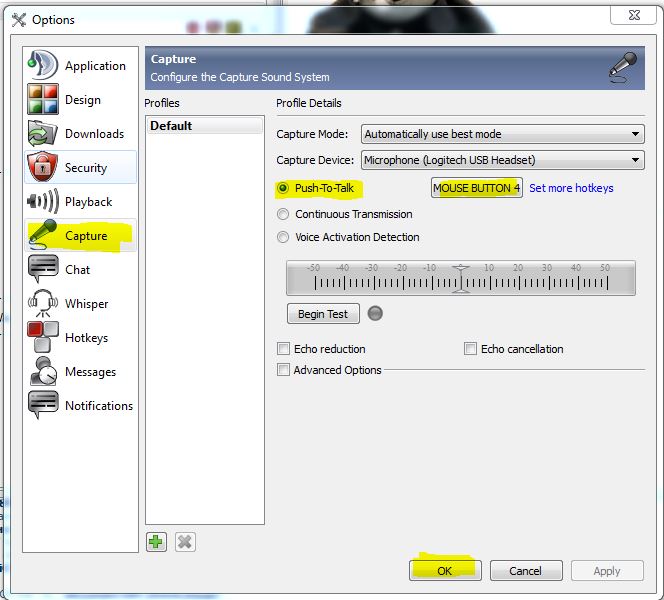Image resolution: width=664 pixels, height=600 pixels.
Task: Open the Chat speech bubble icon
Action: click(x=42, y=268)
